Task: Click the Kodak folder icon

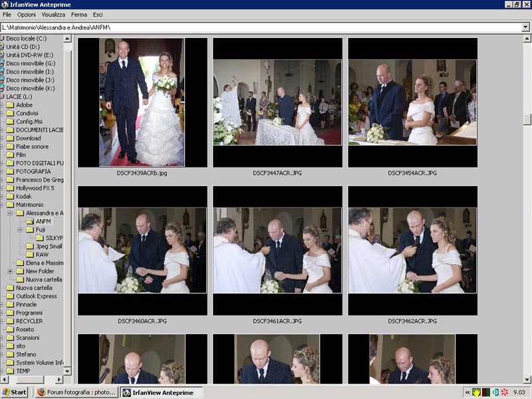Action: 10,196
